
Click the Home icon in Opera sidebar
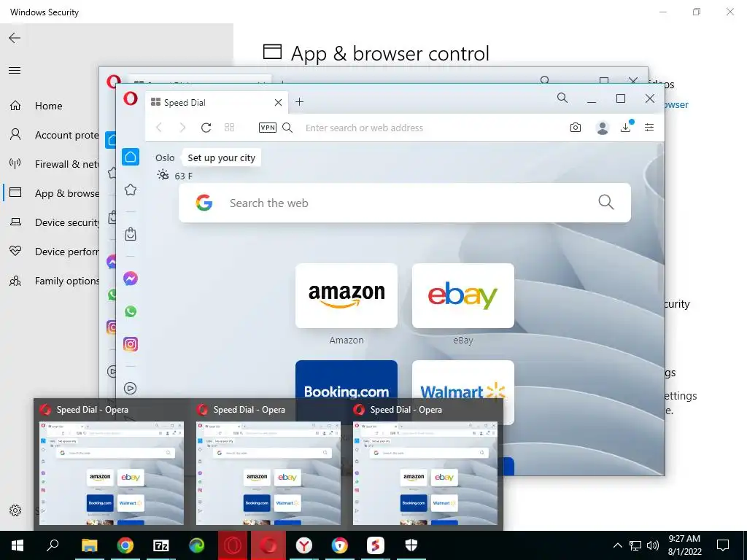[x=130, y=157]
